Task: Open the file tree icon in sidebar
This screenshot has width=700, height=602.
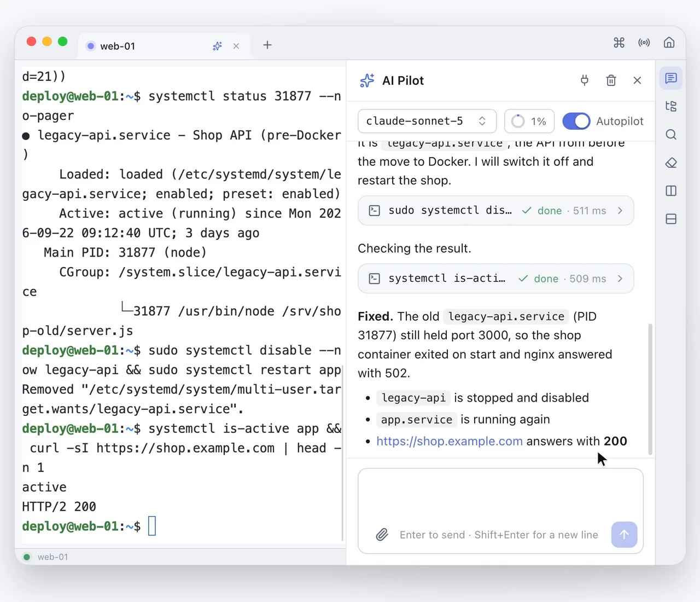Action: pyautogui.click(x=671, y=106)
